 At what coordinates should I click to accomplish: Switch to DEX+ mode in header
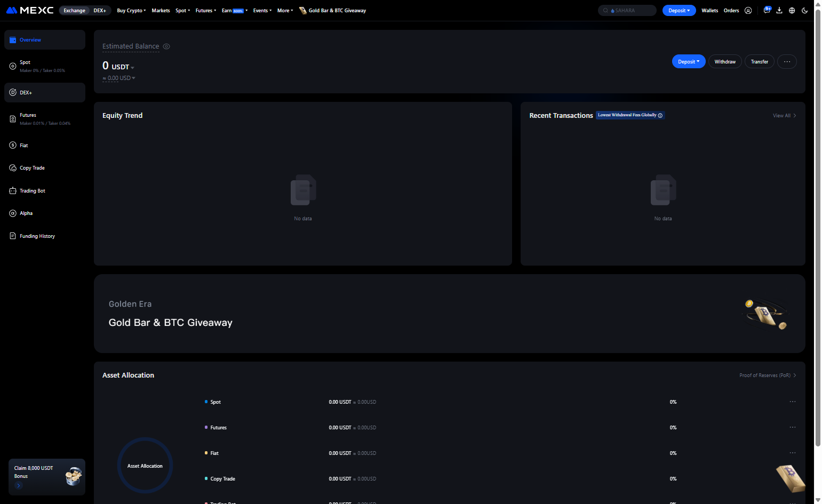pos(100,10)
